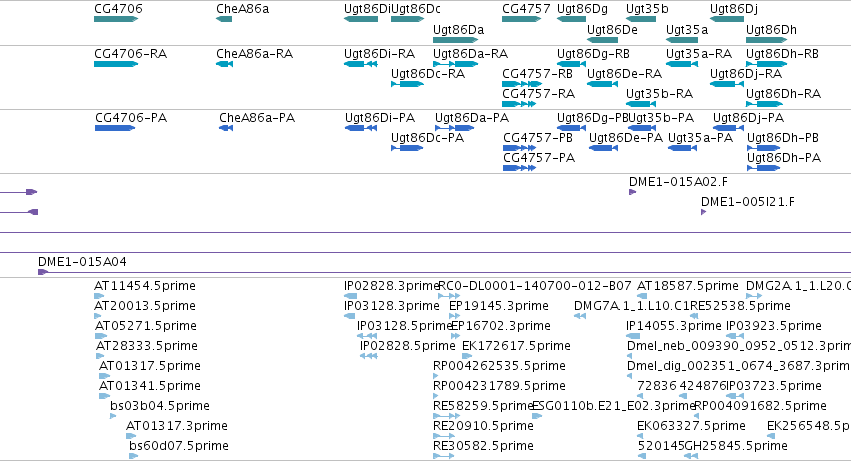This screenshot has height=461, width=851.
Task: Select EST AT20013.5prime
Action: click(98, 316)
